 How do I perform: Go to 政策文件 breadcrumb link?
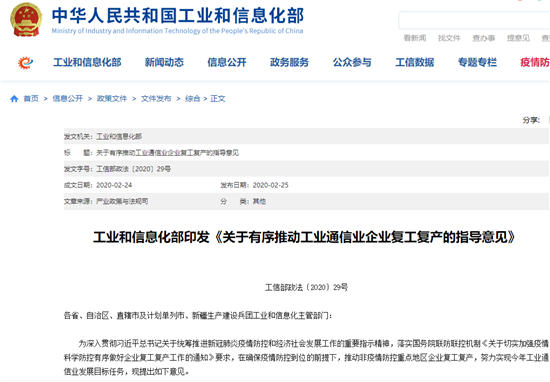[112, 99]
